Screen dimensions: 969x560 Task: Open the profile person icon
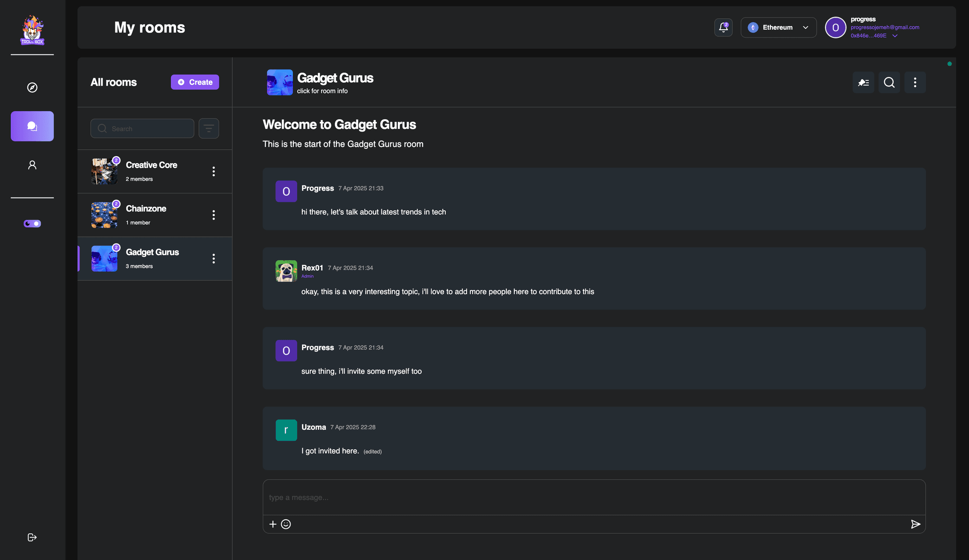pyautogui.click(x=32, y=164)
